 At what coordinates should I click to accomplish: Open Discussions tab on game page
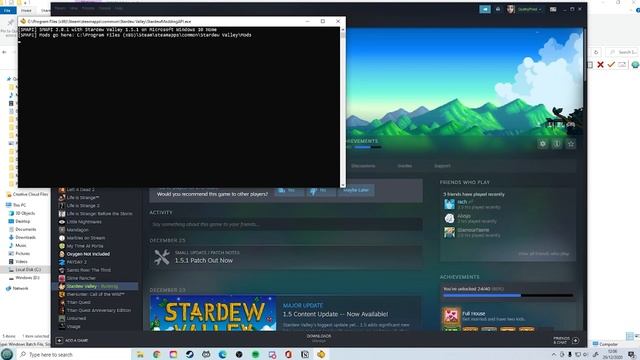tap(363, 166)
